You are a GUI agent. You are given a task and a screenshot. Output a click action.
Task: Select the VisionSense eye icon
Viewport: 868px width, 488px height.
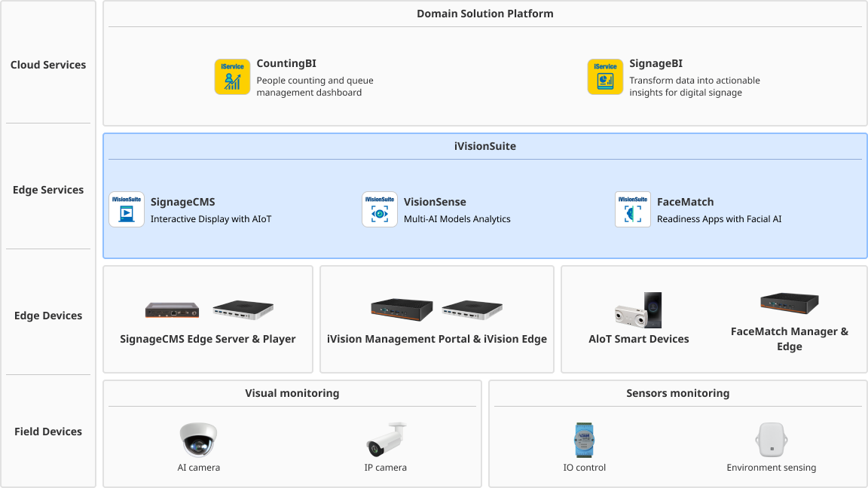coord(380,209)
